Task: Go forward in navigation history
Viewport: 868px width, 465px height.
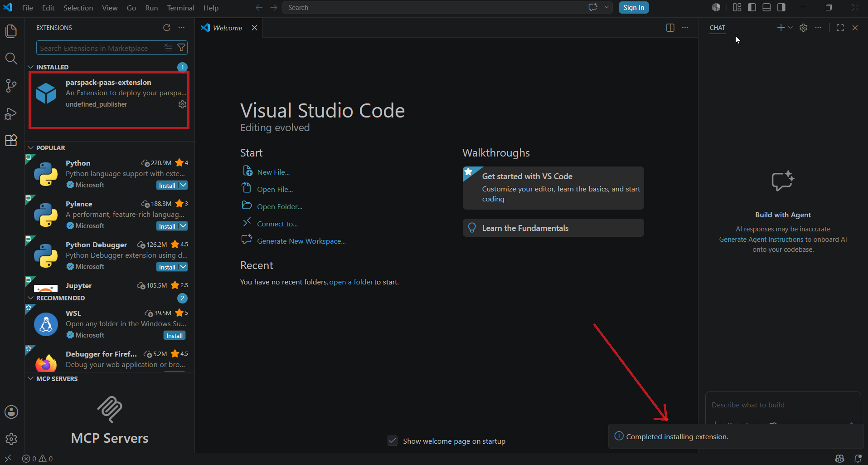Action: (x=274, y=8)
